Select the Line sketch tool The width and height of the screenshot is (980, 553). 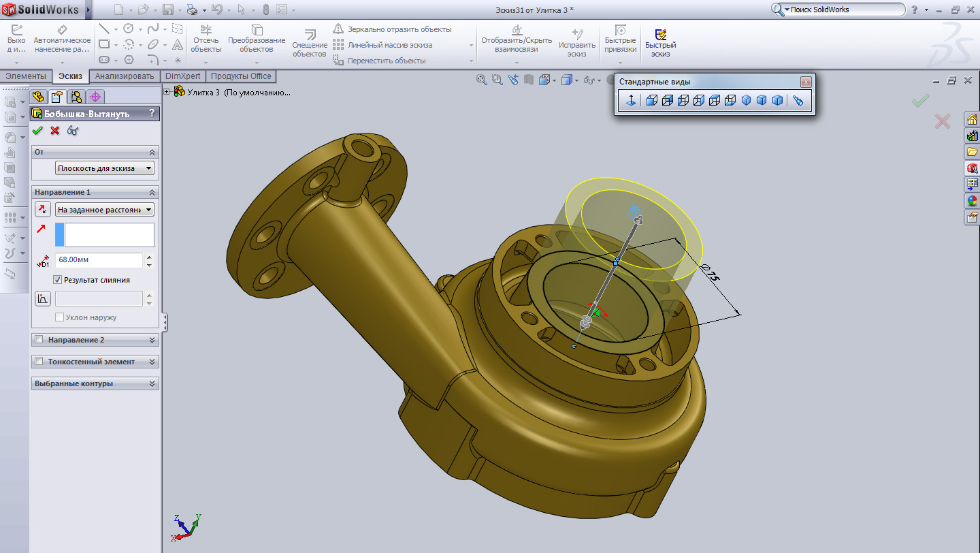click(103, 29)
